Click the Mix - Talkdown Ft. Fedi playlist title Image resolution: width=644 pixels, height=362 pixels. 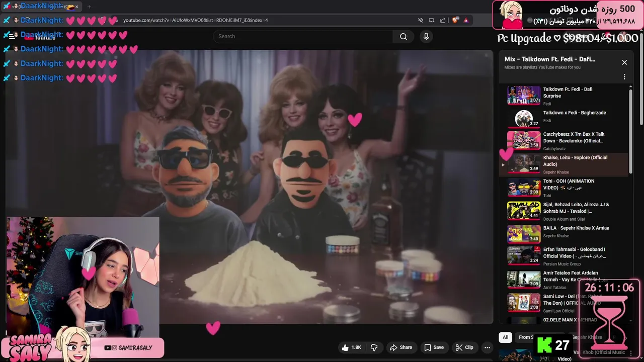point(549,59)
